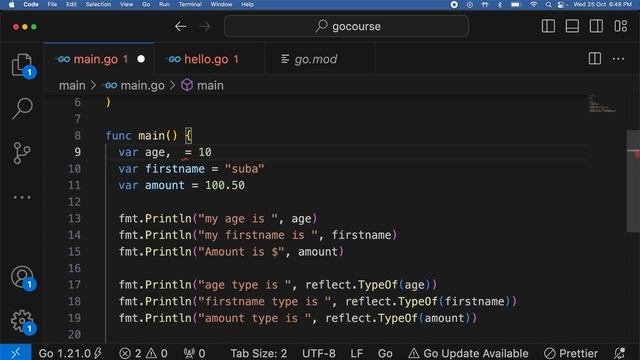640x360 pixels.
Task: Open Customize Layout icon
Action: 620,26
